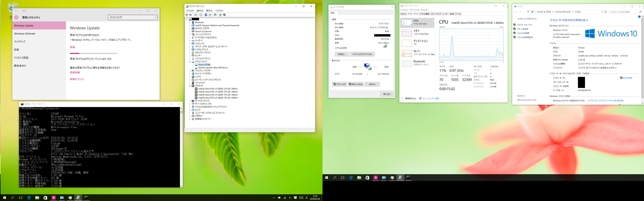This screenshot has height=201, width=644.
Task: Click 詳細オプション link in Windows Update
Action: 77,79
